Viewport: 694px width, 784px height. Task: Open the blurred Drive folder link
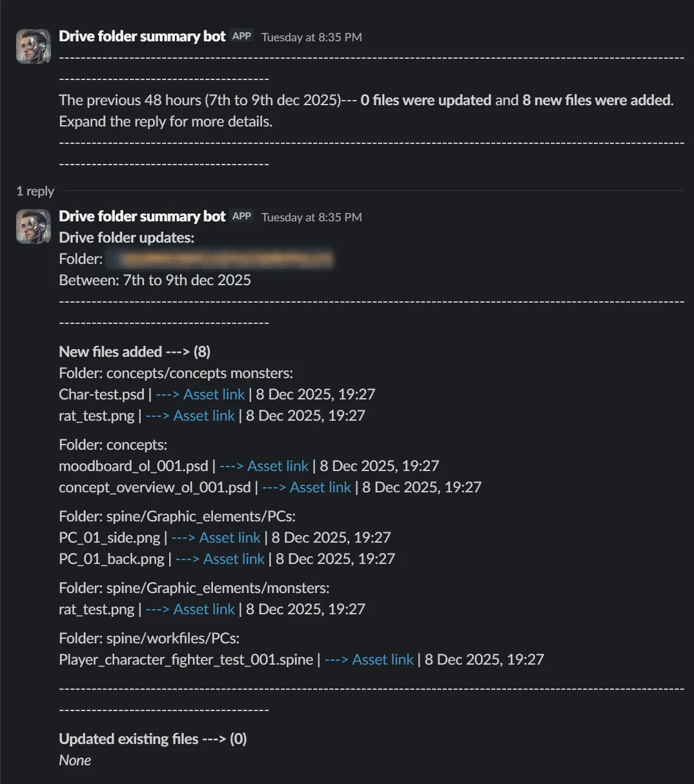click(x=221, y=259)
